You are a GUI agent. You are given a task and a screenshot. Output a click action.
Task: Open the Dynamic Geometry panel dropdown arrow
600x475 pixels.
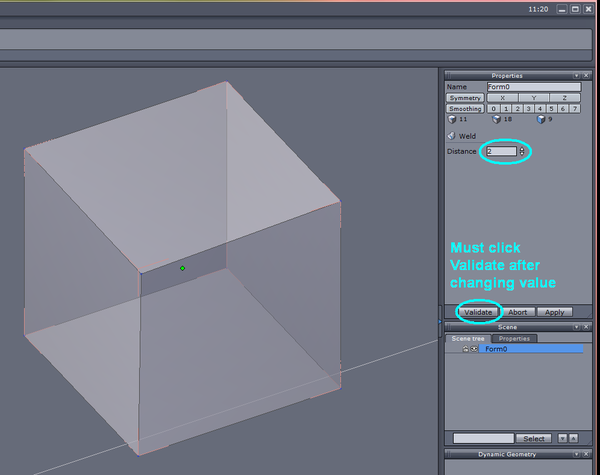(576, 454)
